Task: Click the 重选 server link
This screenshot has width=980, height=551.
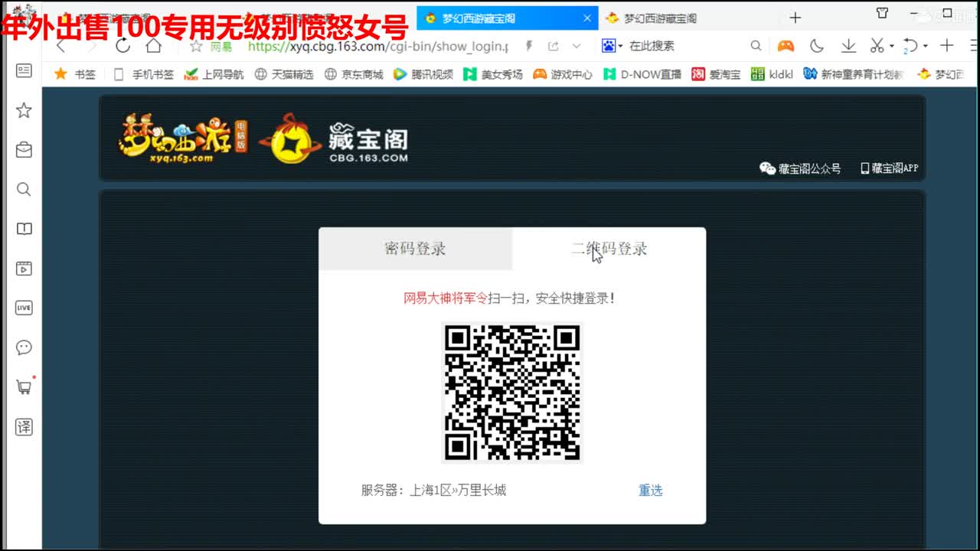Action: pos(650,491)
